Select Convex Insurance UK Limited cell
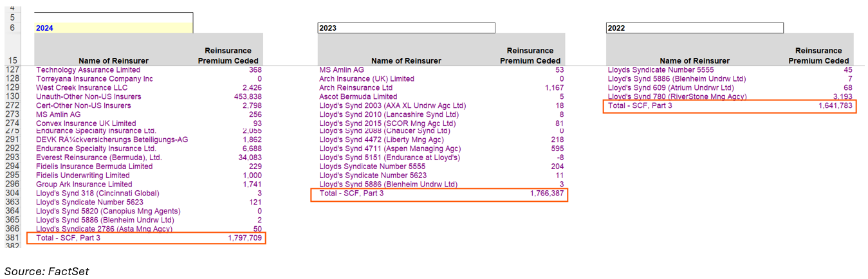The width and height of the screenshot is (868, 279). (x=86, y=123)
